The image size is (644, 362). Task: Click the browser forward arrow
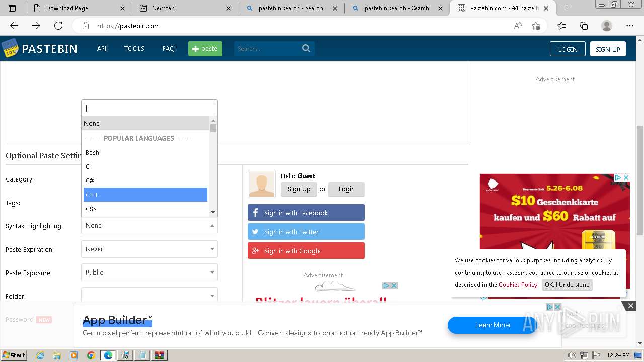(x=36, y=26)
